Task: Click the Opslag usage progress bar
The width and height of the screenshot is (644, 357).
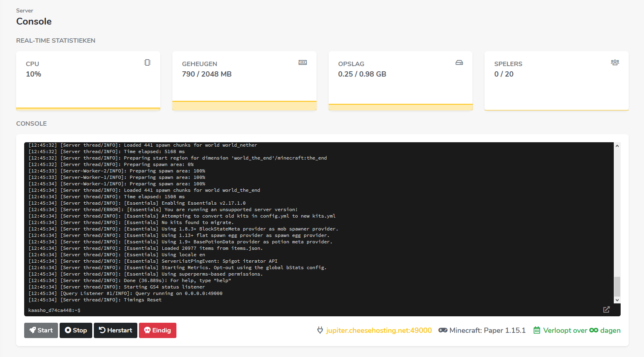Action: 400,107
